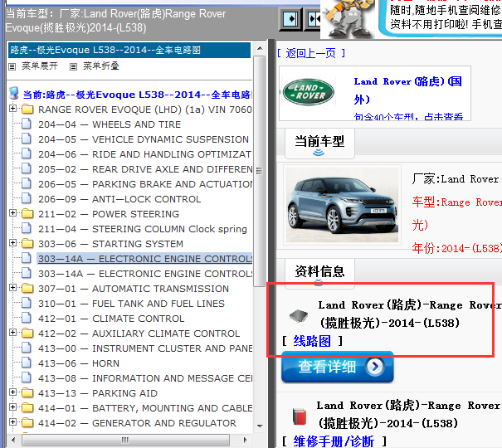
Task: Select 412—01 — CLIMATE CONTROL text
Action: tap(111, 319)
